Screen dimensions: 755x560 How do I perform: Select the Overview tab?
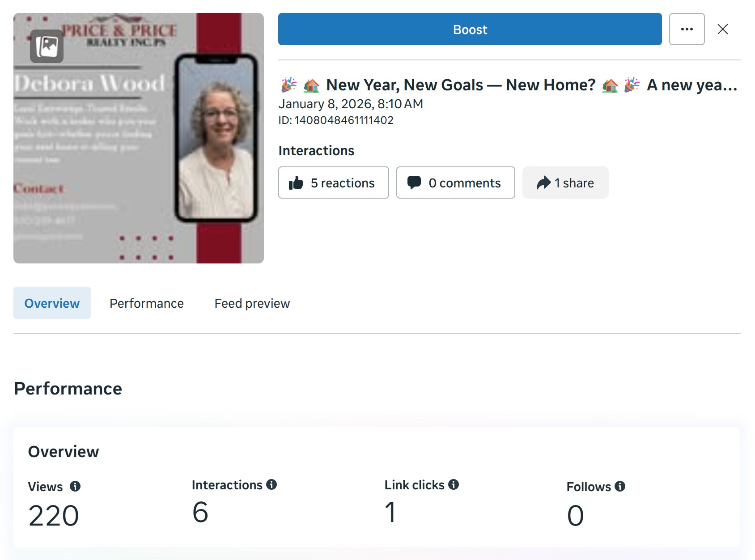pyautogui.click(x=52, y=303)
